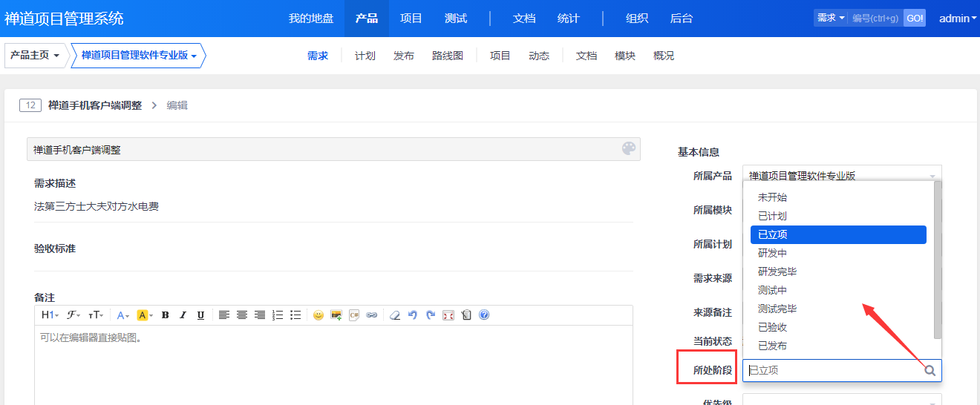This screenshot has width=980, height=405.
Task: Align text left in editor
Action: click(x=224, y=315)
